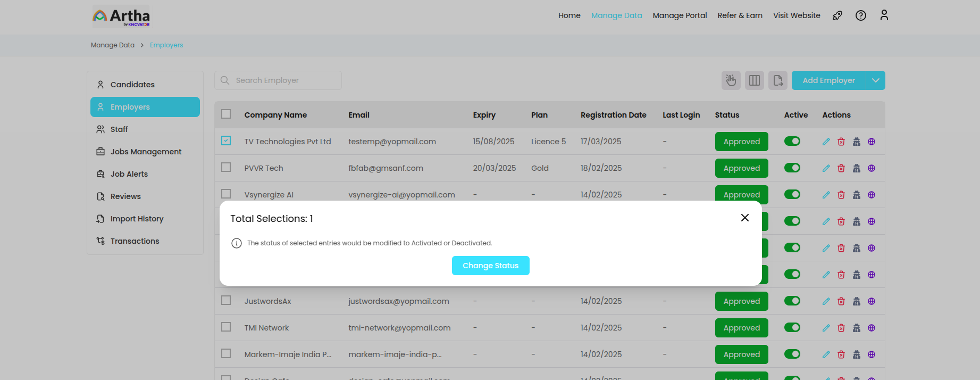Image resolution: width=980 pixels, height=380 pixels.
Task: Click globe icon for Vsynergize AI row
Action: pos(871,195)
